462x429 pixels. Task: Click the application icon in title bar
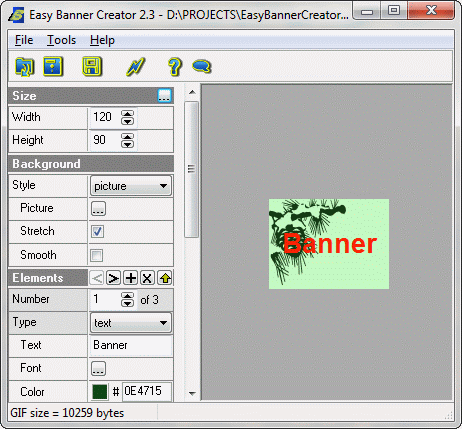16,15
